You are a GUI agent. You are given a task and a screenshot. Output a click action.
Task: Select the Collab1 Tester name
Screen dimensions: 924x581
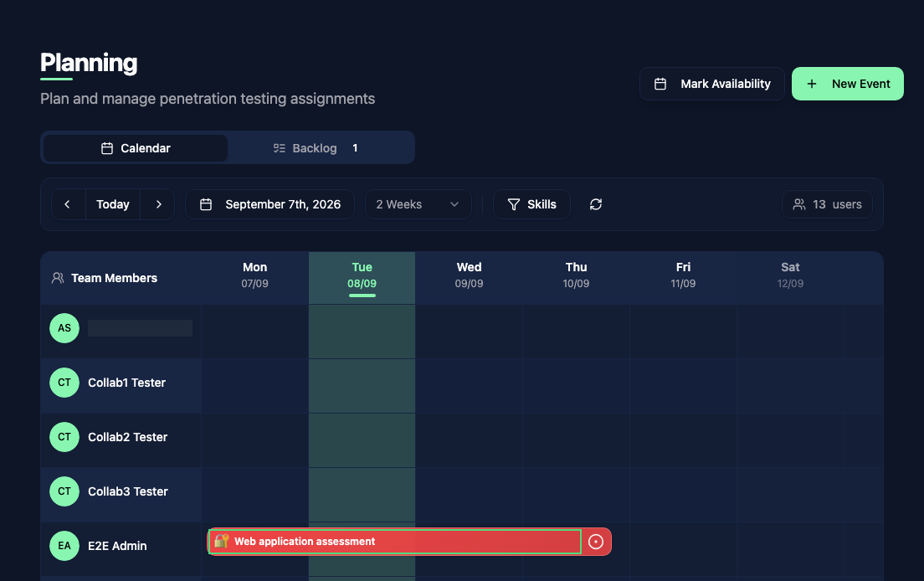(126, 383)
